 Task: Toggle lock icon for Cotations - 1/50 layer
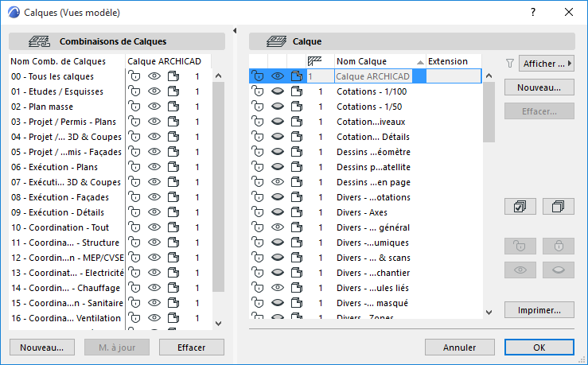(258, 107)
